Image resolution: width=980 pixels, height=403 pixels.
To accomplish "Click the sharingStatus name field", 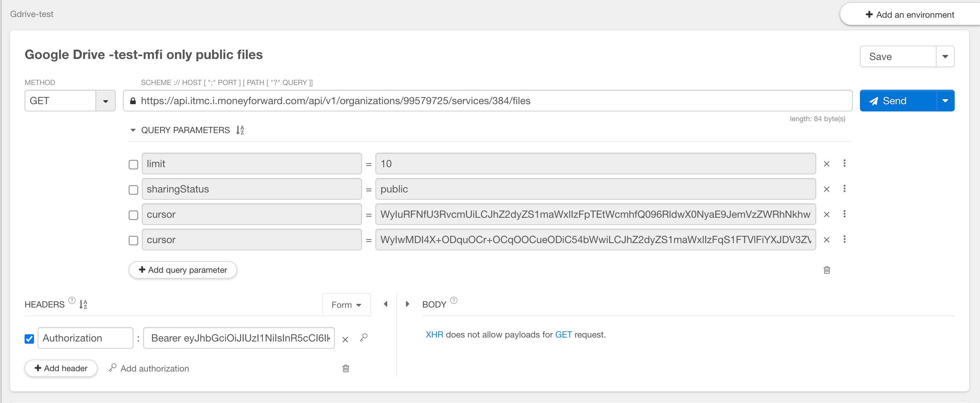I will click(x=251, y=189).
